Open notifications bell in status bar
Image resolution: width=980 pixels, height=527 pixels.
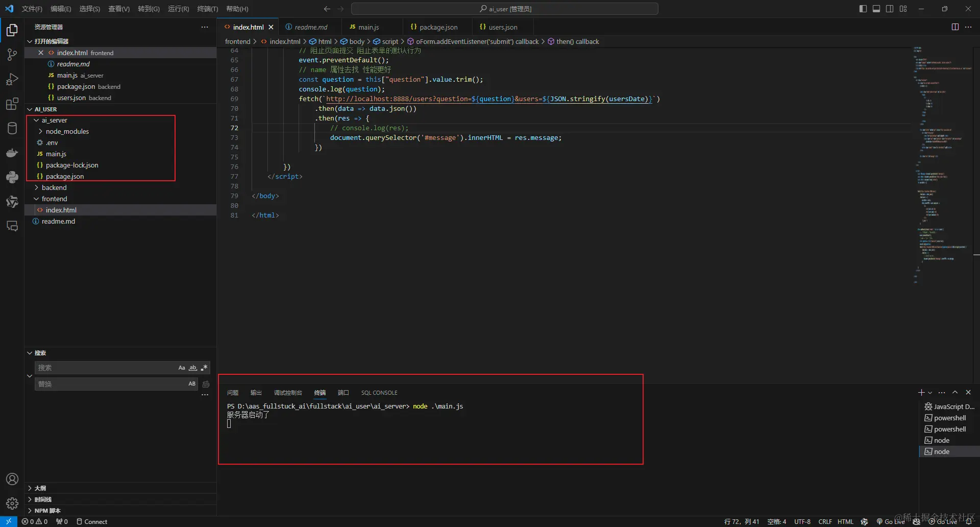click(x=968, y=521)
